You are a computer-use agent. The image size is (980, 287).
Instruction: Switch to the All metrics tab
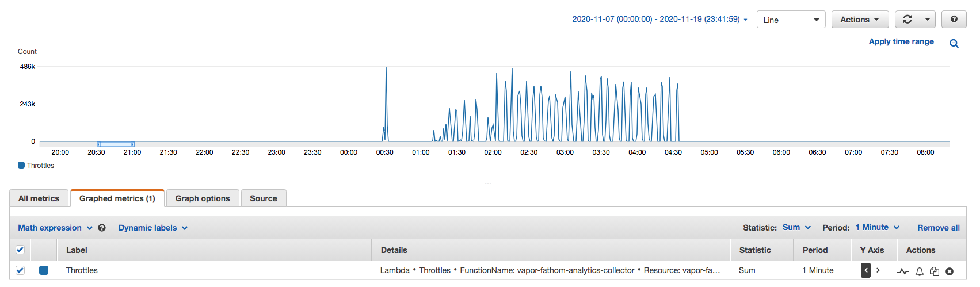click(39, 198)
